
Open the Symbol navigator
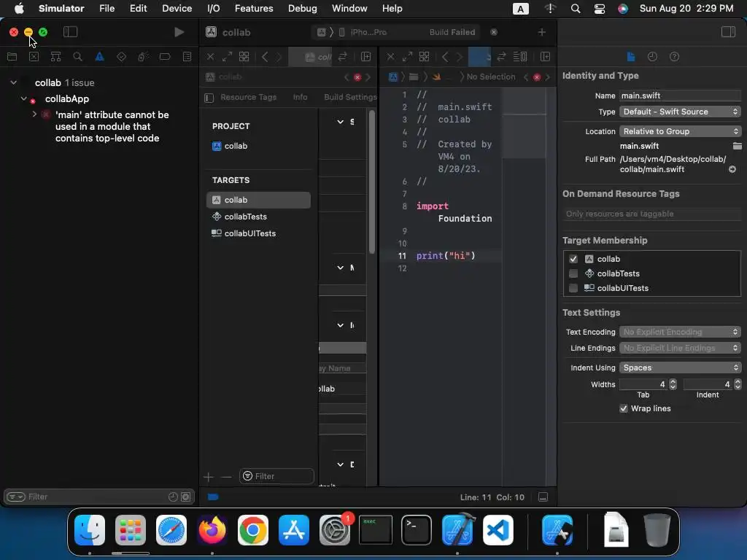click(55, 57)
